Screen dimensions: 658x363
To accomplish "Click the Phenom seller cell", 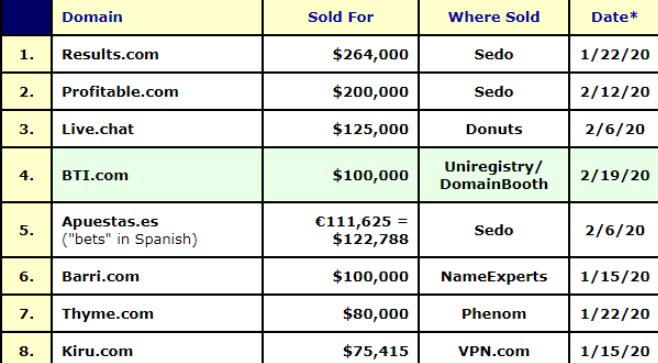I will pyautogui.click(x=494, y=314).
